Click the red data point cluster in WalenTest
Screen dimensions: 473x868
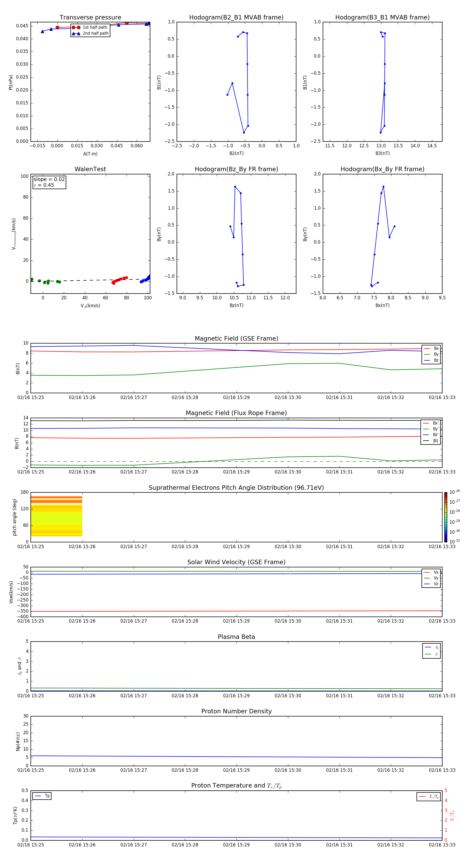pos(119,280)
